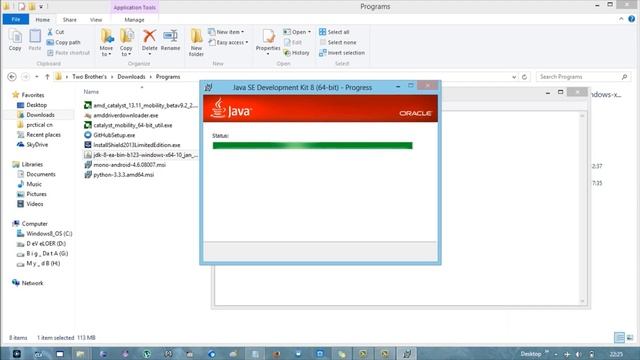This screenshot has width=640, height=360.
Task: Go up one folder level arrow
Action: pyautogui.click(x=47, y=77)
